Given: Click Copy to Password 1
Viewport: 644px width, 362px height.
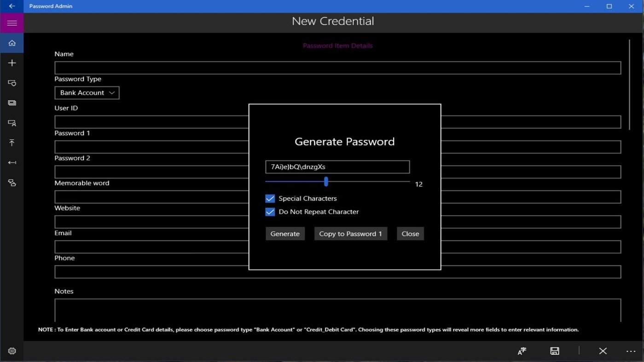Looking at the screenshot, I should pyautogui.click(x=350, y=233).
